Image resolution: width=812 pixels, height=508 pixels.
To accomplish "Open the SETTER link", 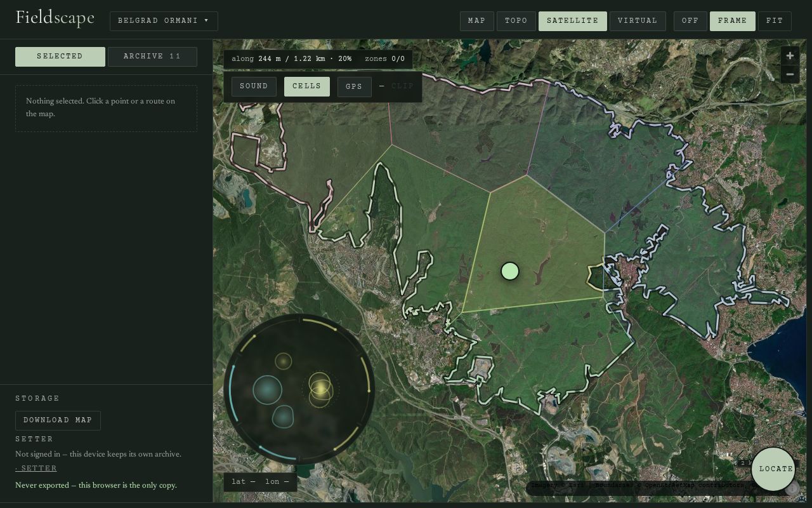I will point(36,469).
